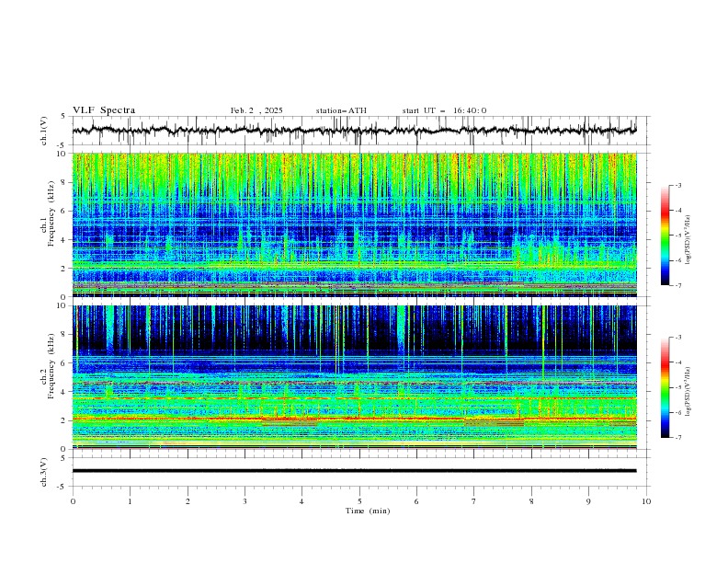The image size is (728, 563).
Task: Click the ch.1 "Frequency (kHz)" axis label
Action: pyautogui.click(x=51, y=212)
